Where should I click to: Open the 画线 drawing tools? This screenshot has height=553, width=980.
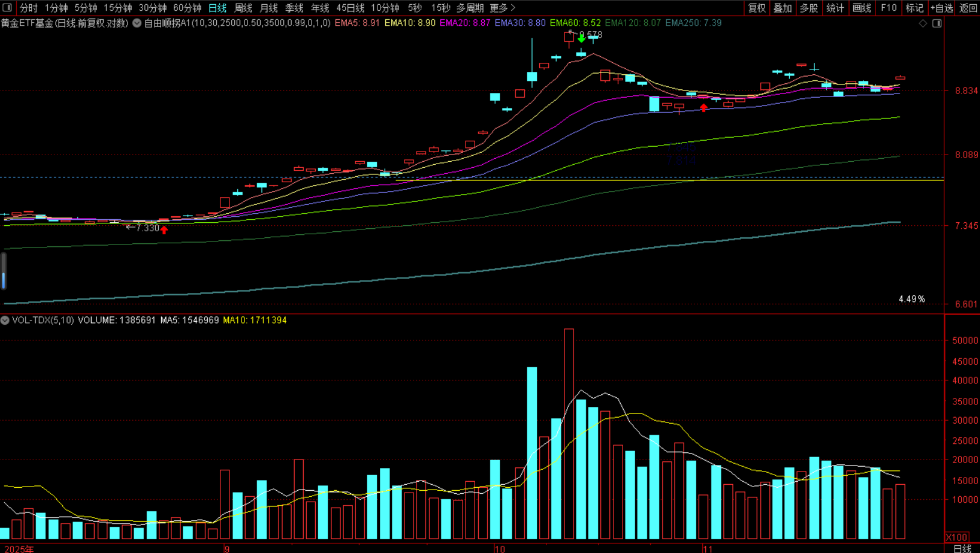(862, 8)
